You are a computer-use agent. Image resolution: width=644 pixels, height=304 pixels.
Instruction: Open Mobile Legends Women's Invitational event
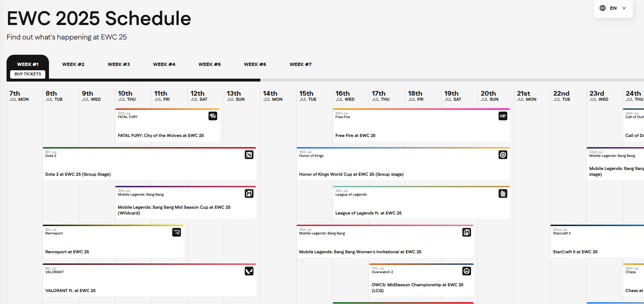click(x=385, y=241)
